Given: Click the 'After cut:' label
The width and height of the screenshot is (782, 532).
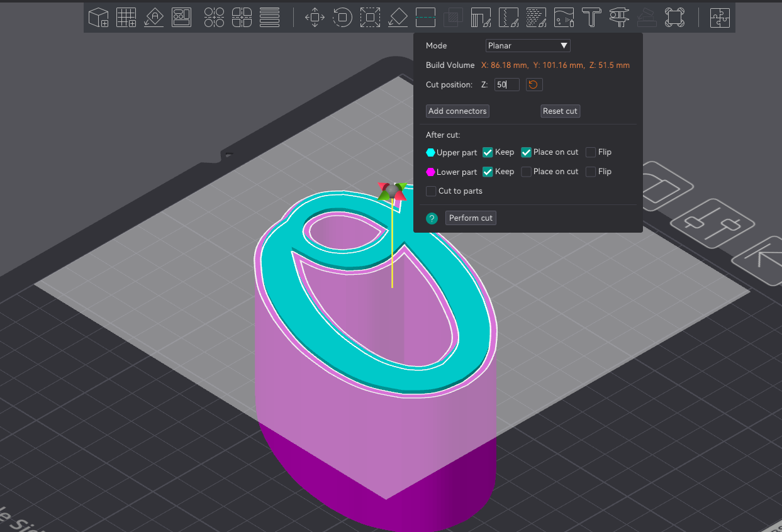Looking at the screenshot, I should [x=443, y=135].
